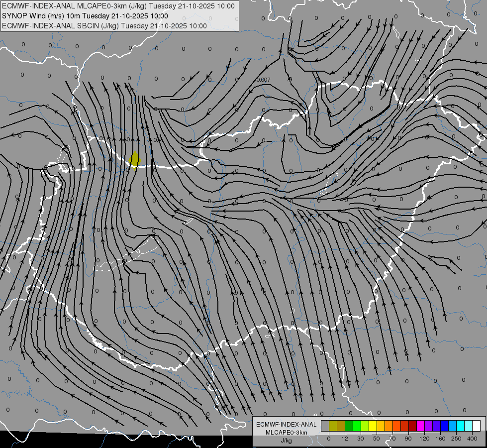
Task: Select the magenta legend swatch
Action: point(421,426)
